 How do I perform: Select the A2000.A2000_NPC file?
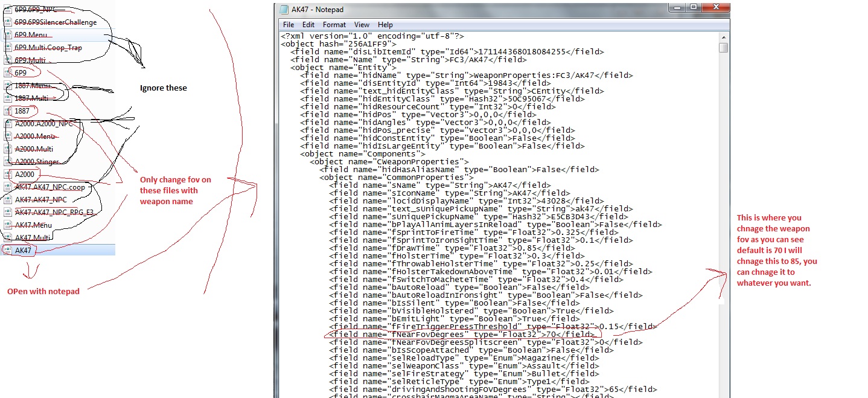[x=43, y=124]
